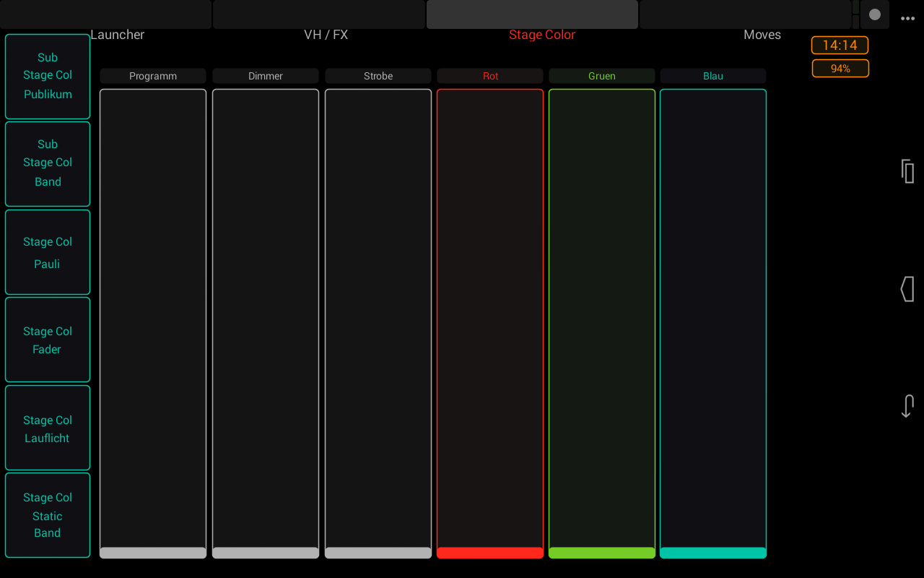
Task: Select the Stage Col Static Band preset
Action: [x=47, y=515]
